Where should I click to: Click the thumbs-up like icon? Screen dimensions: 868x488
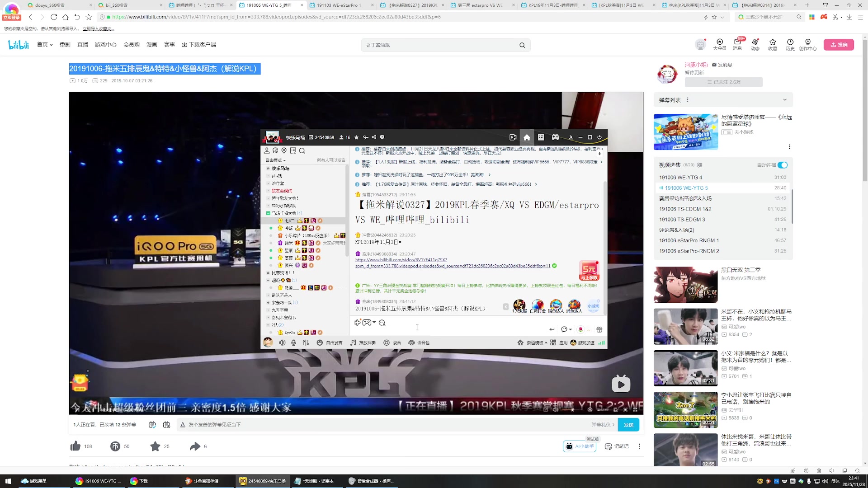click(75, 446)
